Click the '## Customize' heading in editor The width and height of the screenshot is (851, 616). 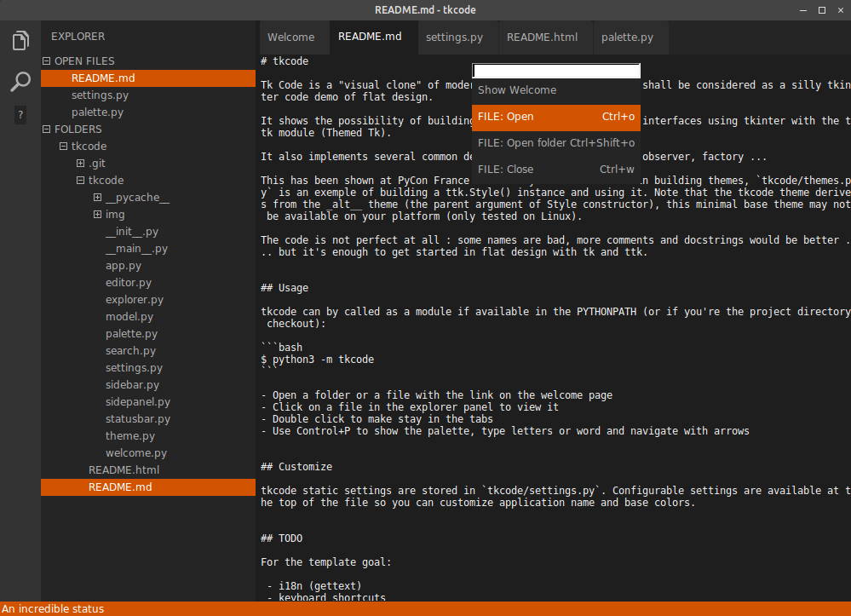(x=296, y=467)
